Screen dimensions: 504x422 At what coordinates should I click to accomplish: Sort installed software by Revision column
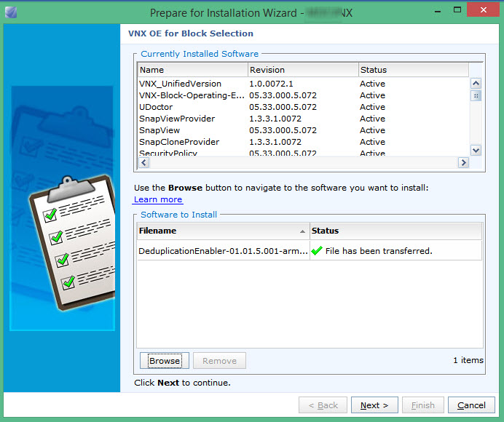303,70
